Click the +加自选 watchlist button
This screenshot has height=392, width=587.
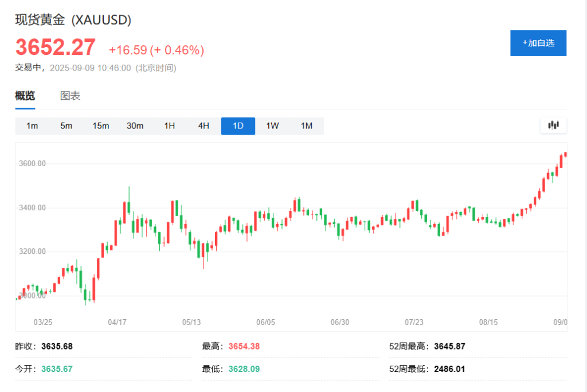pos(538,42)
